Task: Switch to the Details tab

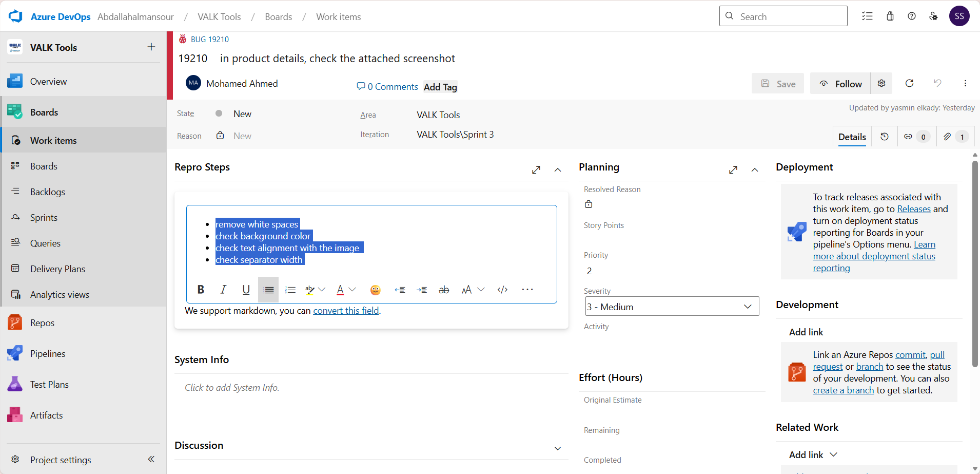Action: click(x=852, y=137)
